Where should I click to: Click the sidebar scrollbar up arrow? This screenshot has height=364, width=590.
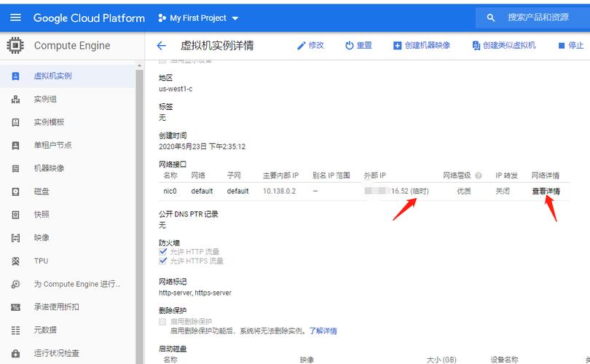point(139,66)
